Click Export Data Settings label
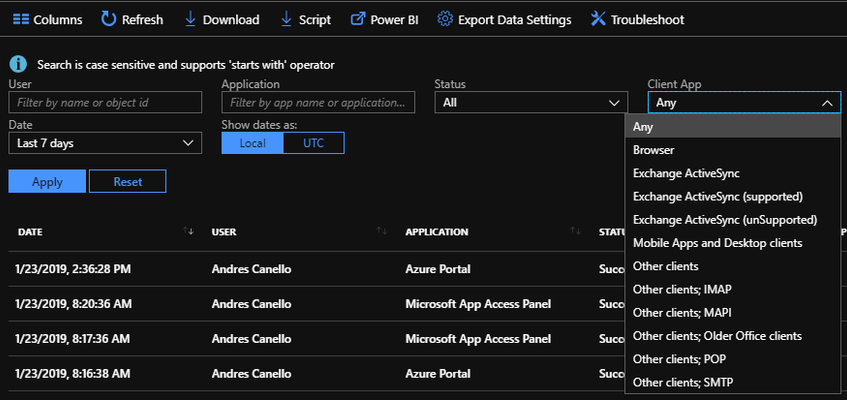Image resolution: width=847 pixels, height=400 pixels. click(x=515, y=20)
